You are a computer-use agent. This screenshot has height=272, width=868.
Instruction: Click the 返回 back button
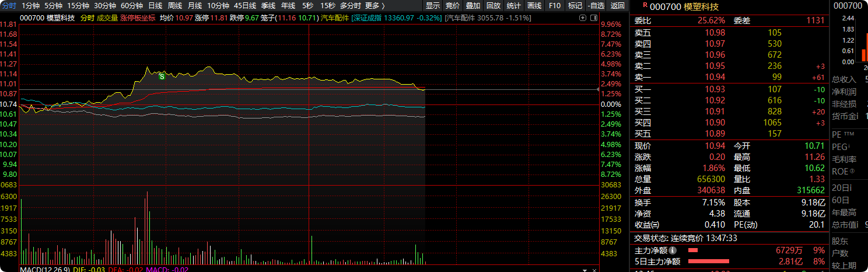[617, 5]
